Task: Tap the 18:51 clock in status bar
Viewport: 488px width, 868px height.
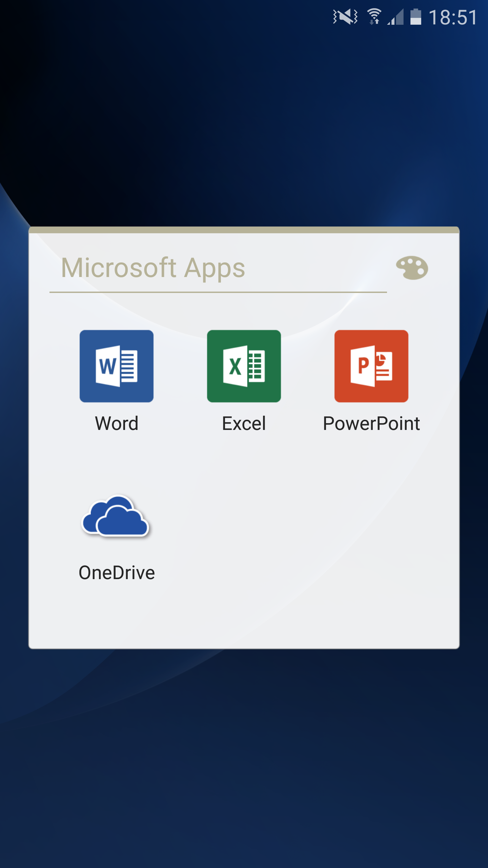Action: click(x=453, y=17)
